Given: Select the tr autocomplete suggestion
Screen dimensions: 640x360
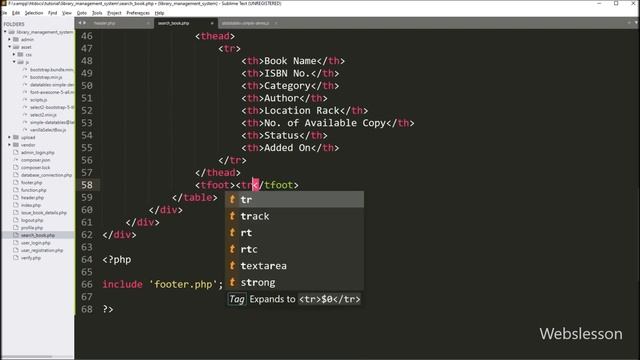Looking at the screenshot, I should point(294,200).
